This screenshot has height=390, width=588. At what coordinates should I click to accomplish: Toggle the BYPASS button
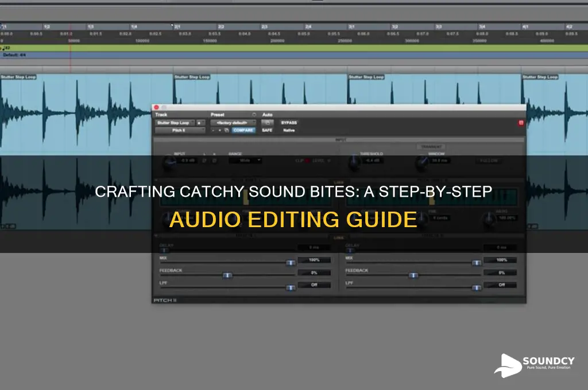tap(289, 123)
